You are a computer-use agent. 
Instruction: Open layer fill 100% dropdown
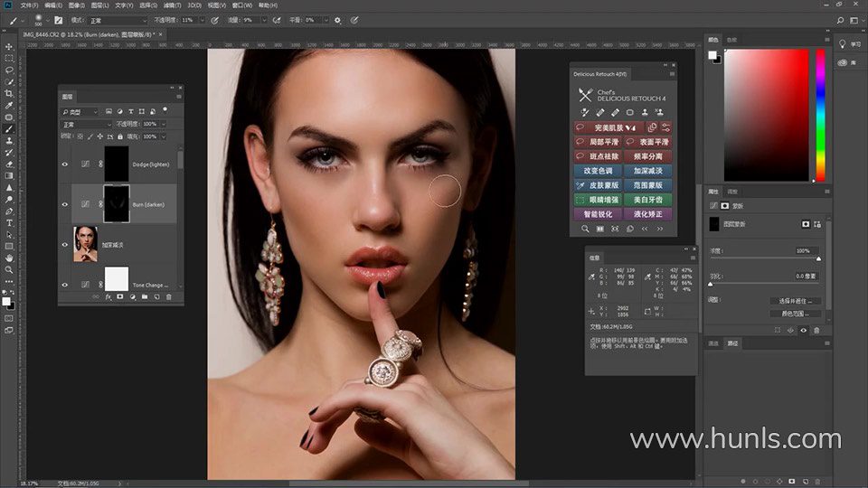click(164, 136)
